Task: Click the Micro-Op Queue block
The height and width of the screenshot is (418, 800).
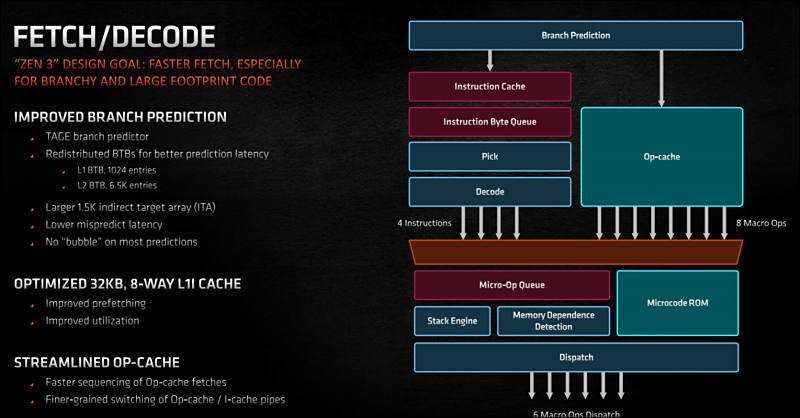Action: pyautogui.click(x=512, y=285)
